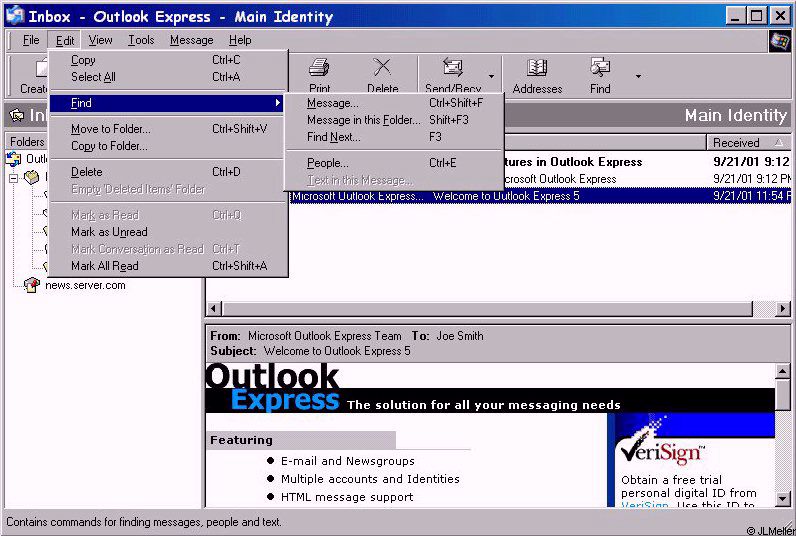Choose People... in Find submenu

tap(395, 163)
